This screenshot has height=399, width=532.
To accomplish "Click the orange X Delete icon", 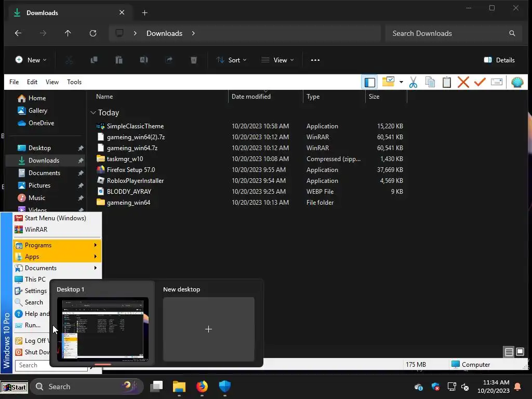I will coord(463,82).
